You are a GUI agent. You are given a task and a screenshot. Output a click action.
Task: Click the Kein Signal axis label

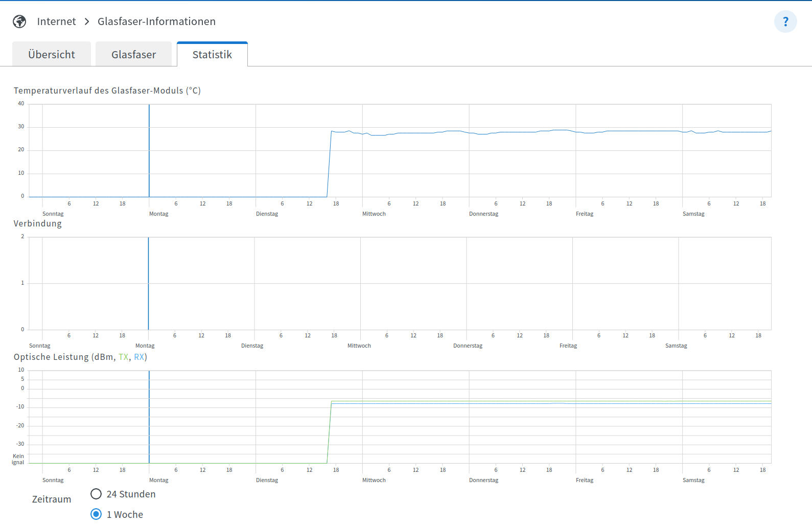[18, 459]
